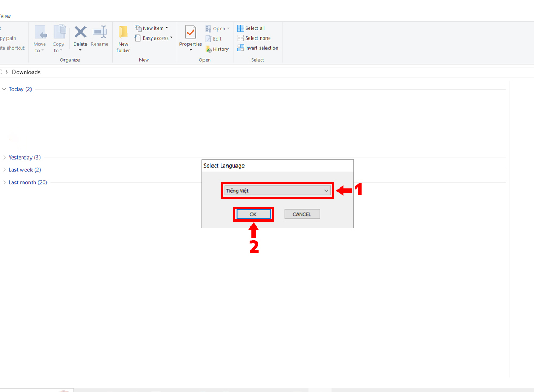Click CANCEL in Select Language dialog
This screenshot has height=392, width=534.
302,214
